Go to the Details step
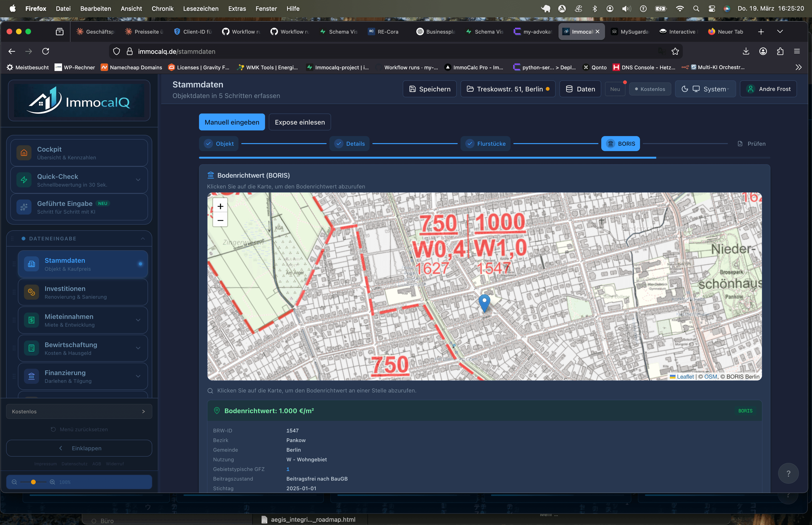 coord(349,144)
